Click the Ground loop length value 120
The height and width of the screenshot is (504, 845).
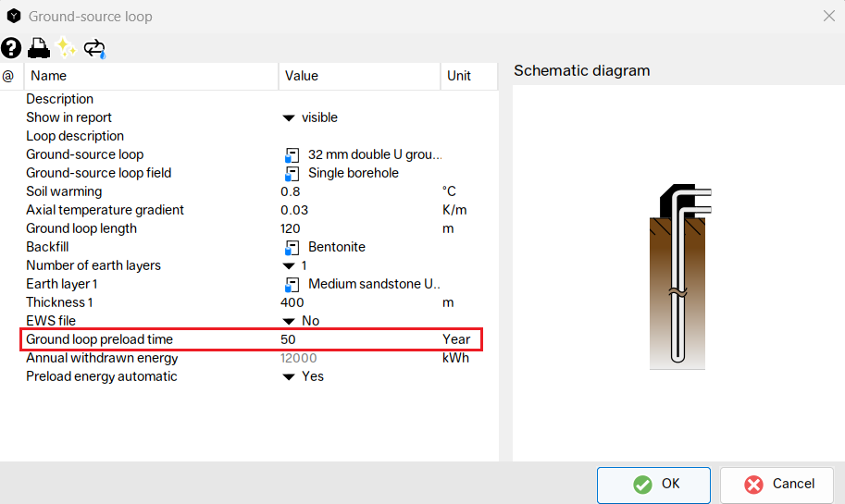pos(359,228)
